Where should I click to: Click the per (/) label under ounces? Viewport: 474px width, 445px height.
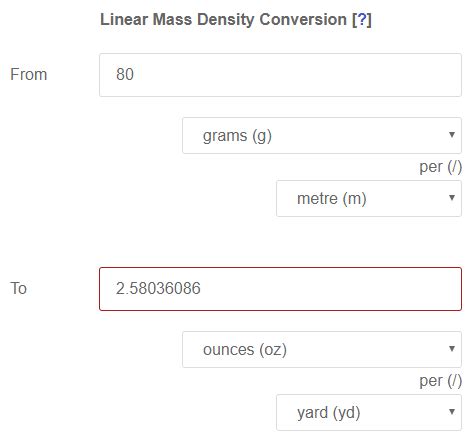point(440,381)
